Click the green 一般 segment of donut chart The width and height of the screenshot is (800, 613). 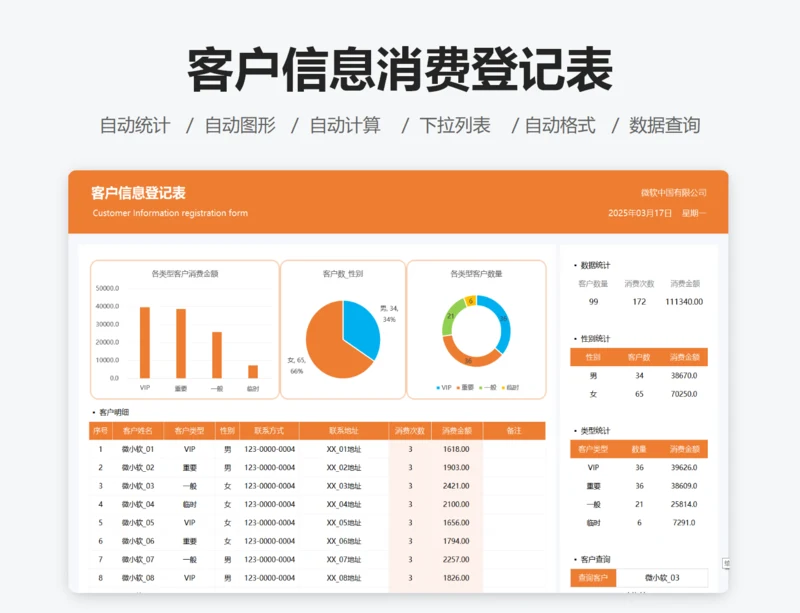click(x=451, y=315)
